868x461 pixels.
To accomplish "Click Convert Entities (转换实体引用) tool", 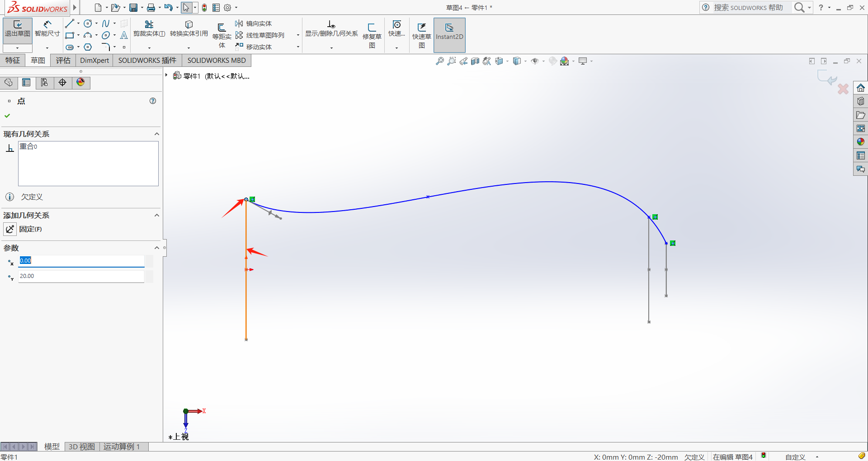I will (x=189, y=29).
